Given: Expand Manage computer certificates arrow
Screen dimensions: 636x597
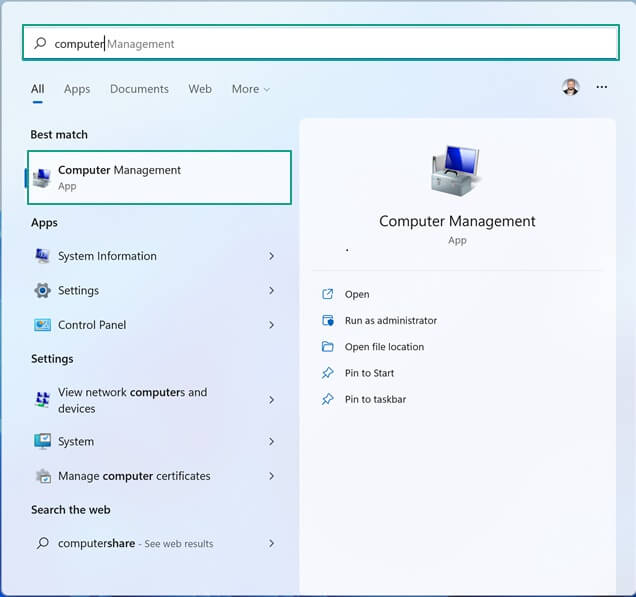Looking at the screenshot, I should tap(271, 476).
